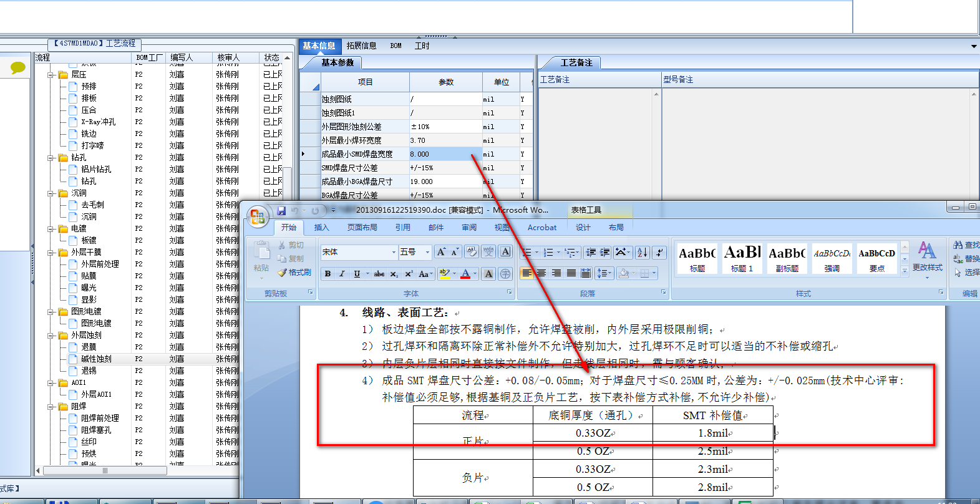The width and height of the screenshot is (980, 504).
Task: Apply italic formatting in Word
Action: (342, 273)
